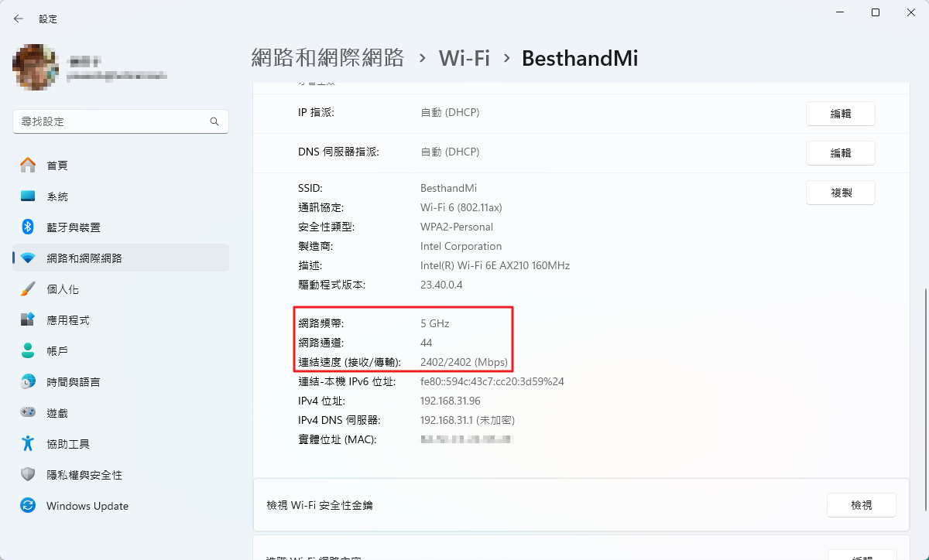Open 藍牙與裝置 Bluetooth icon

28,227
